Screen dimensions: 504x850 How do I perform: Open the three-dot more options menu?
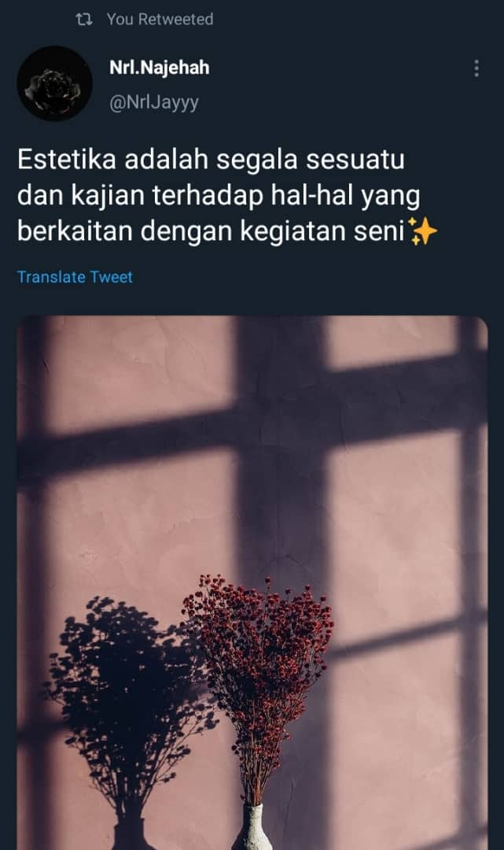coord(476,68)
